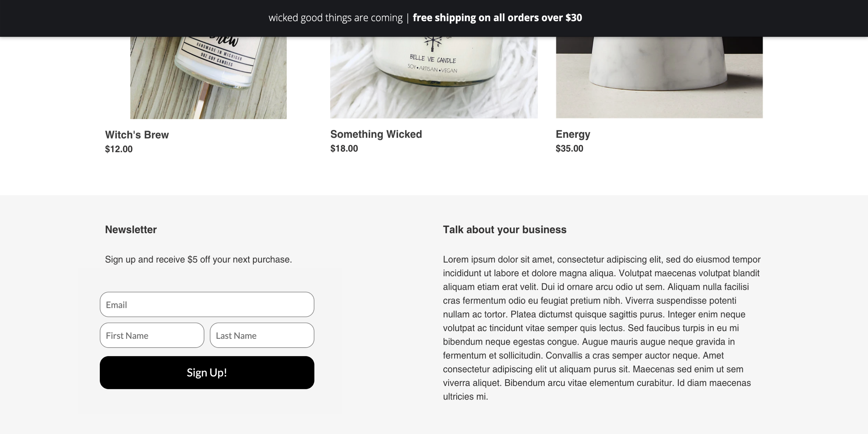Click the $12.00 price label
Viewport: 868px width, 434px height.
click(x=119, y=149)
